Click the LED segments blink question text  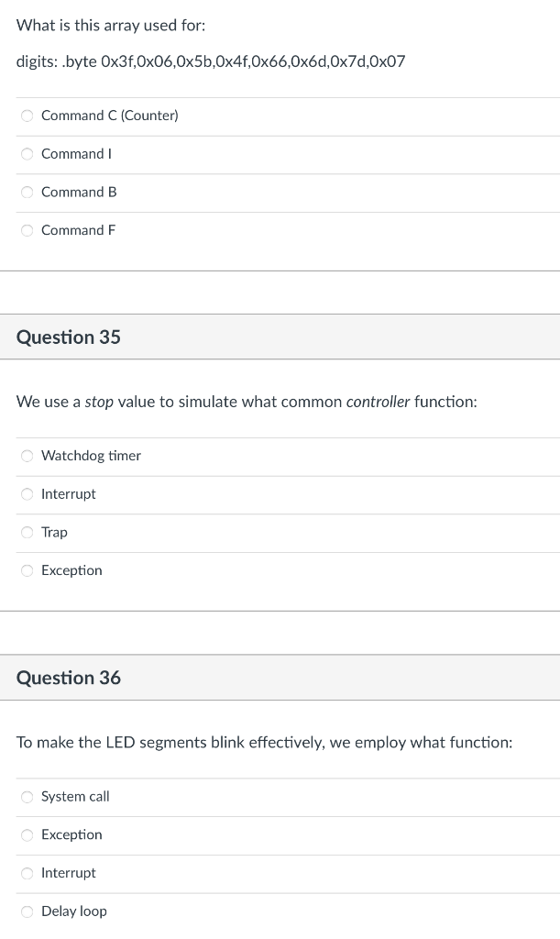pos(264,743)
